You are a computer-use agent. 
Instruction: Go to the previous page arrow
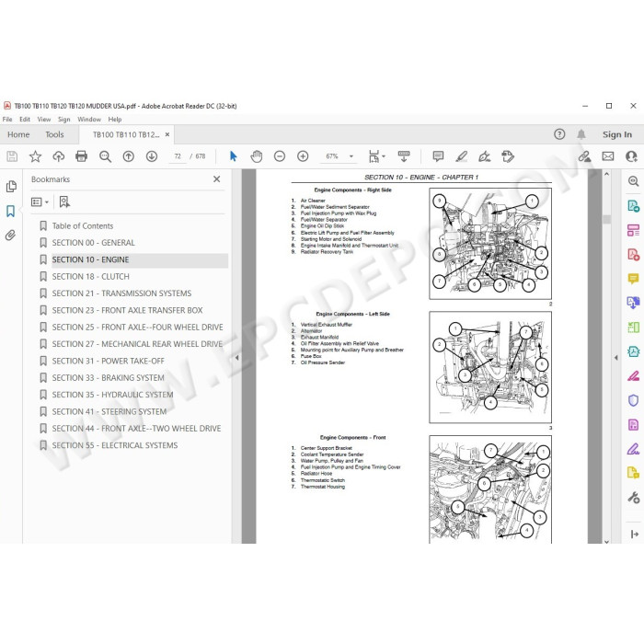point(129,156)
